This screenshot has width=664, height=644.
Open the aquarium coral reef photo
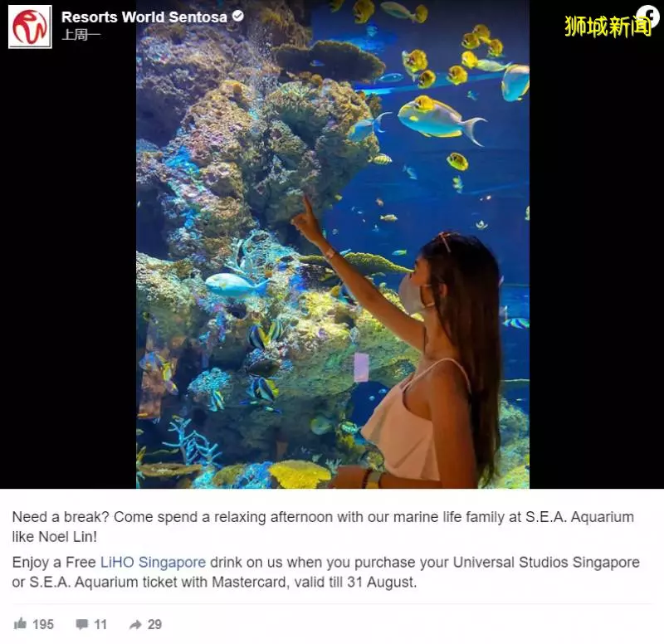click(x=333, y=244)
